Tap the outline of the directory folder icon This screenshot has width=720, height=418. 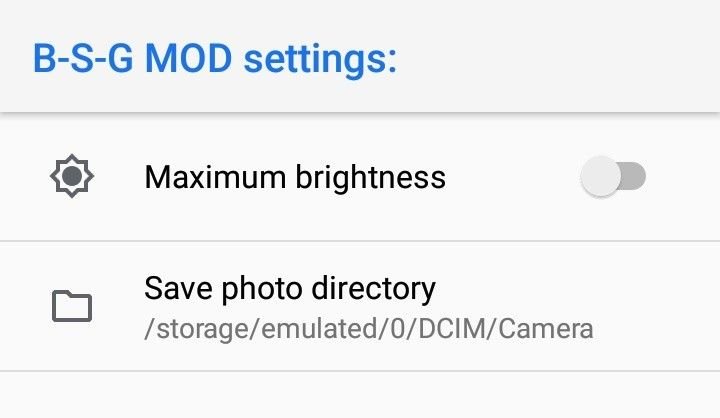pos(72,306)
